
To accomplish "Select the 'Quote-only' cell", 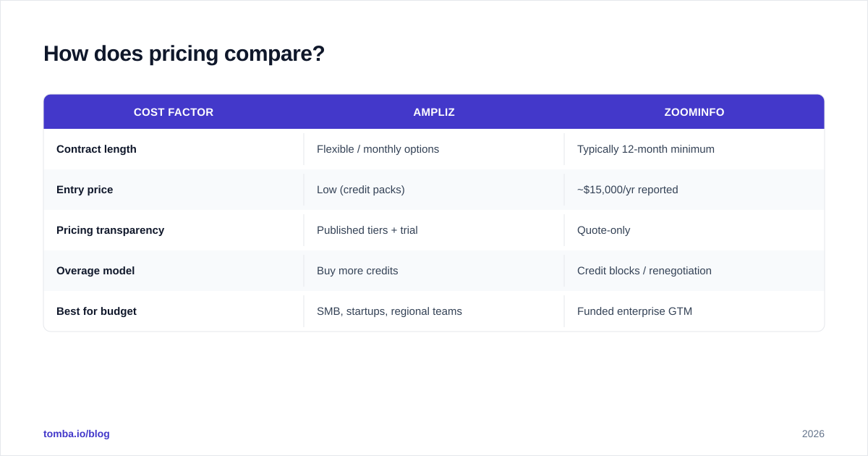I will [x=694, y=230].
